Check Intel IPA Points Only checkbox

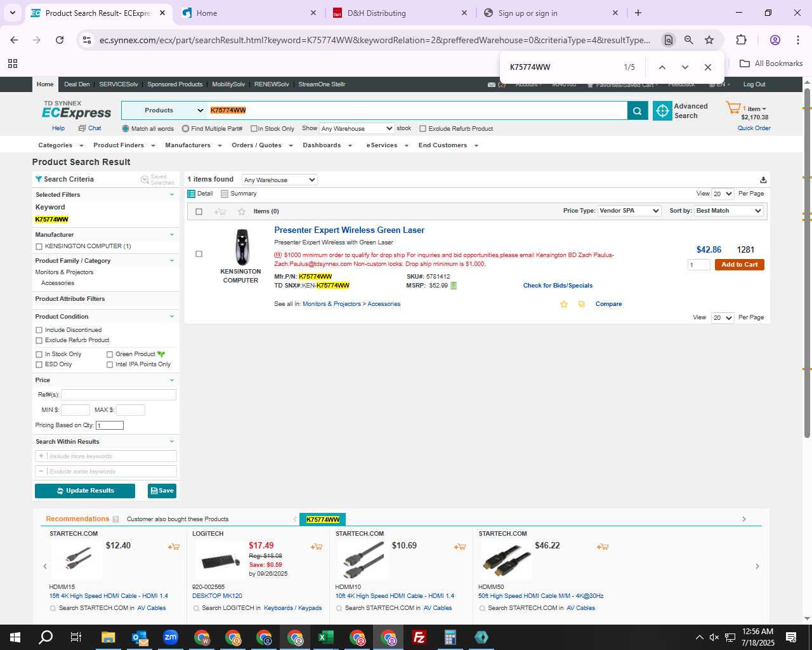(110, 364)
